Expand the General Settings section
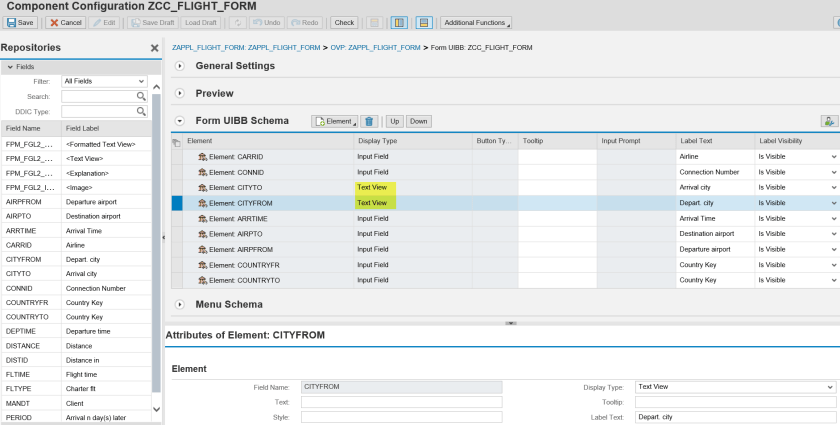The image size is (840, 425). point(180,66)
